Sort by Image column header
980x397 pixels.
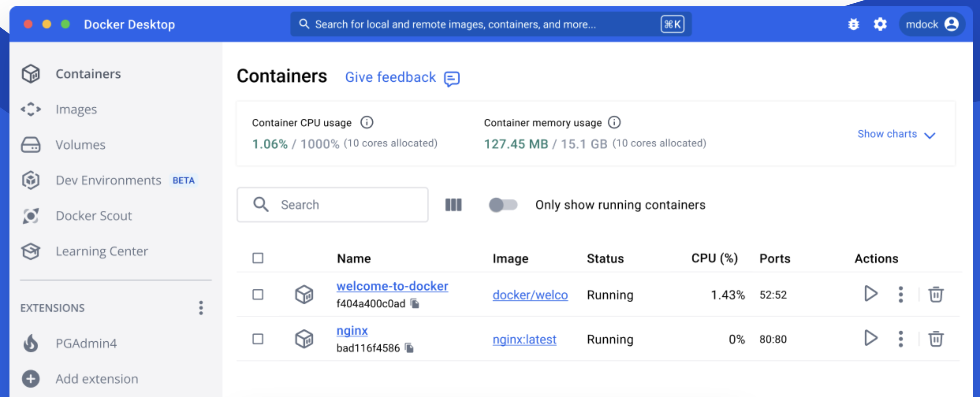510,258
